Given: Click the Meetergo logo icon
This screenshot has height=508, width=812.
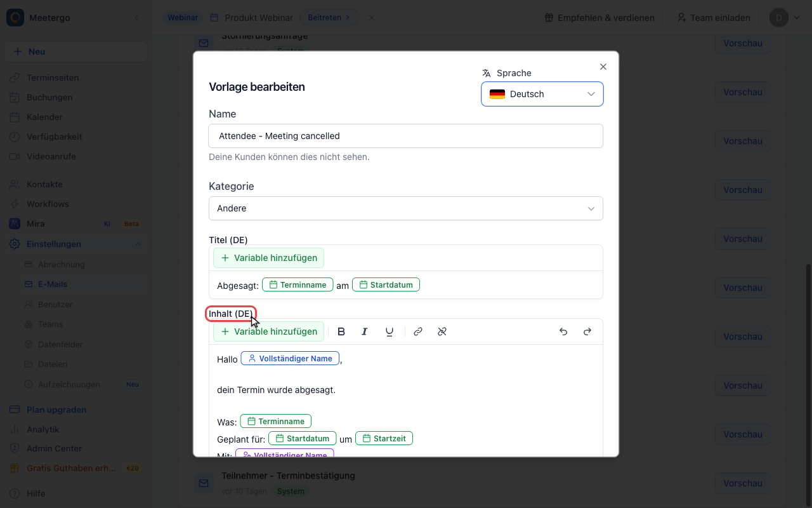Looking at the screenshot, I should click(x=15, y=18).
